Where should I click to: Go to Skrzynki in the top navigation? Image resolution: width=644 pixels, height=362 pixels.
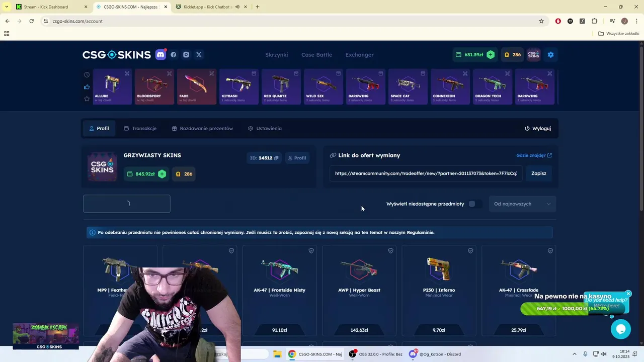(276, 55)
